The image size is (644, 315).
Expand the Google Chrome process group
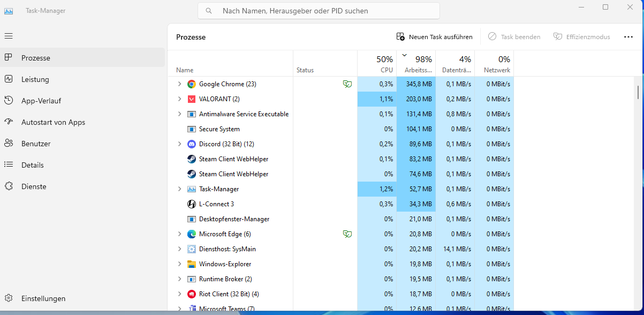tap(179, 84)
